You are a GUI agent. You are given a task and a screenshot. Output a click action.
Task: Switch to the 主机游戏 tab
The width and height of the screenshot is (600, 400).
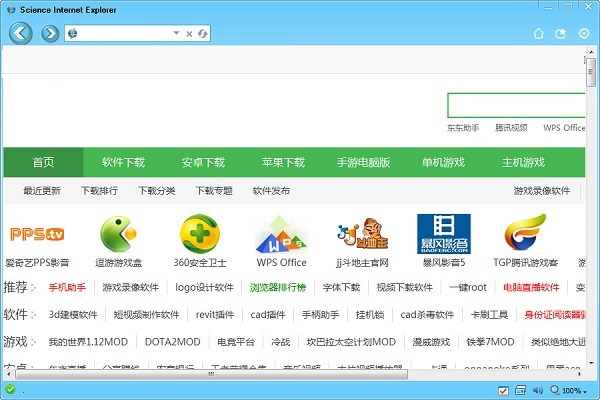pos(523,162)
